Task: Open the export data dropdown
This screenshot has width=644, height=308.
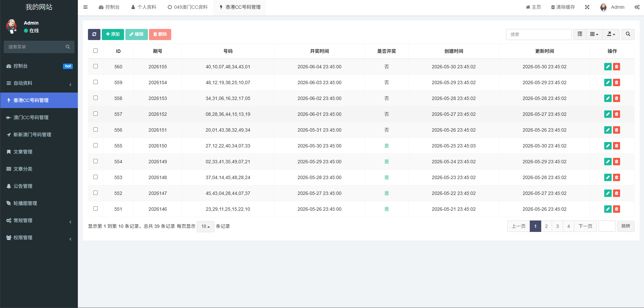Action: tap(611, 34)
